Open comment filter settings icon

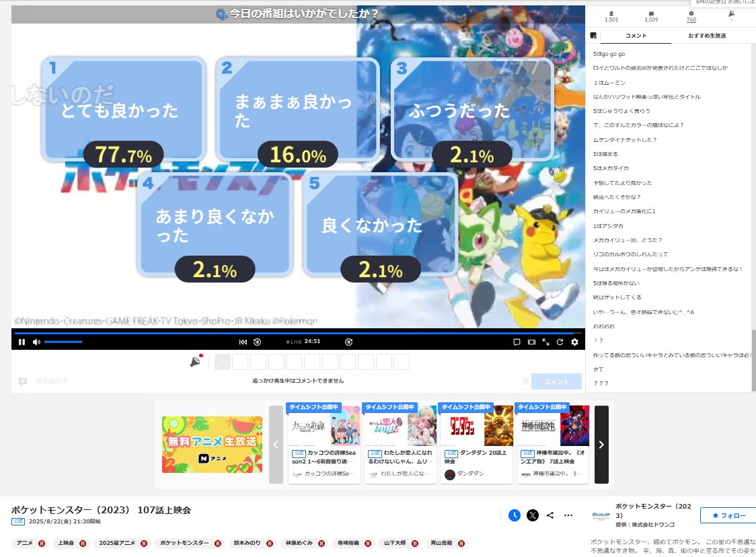pos(593,36)
